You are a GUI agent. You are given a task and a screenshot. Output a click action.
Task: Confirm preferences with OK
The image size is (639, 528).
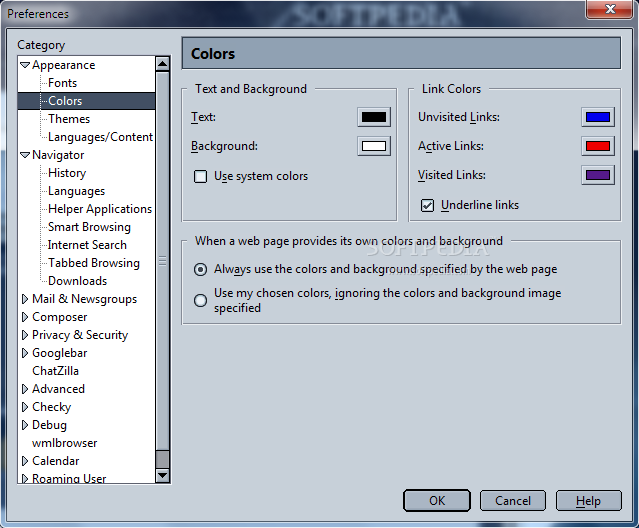437,500
